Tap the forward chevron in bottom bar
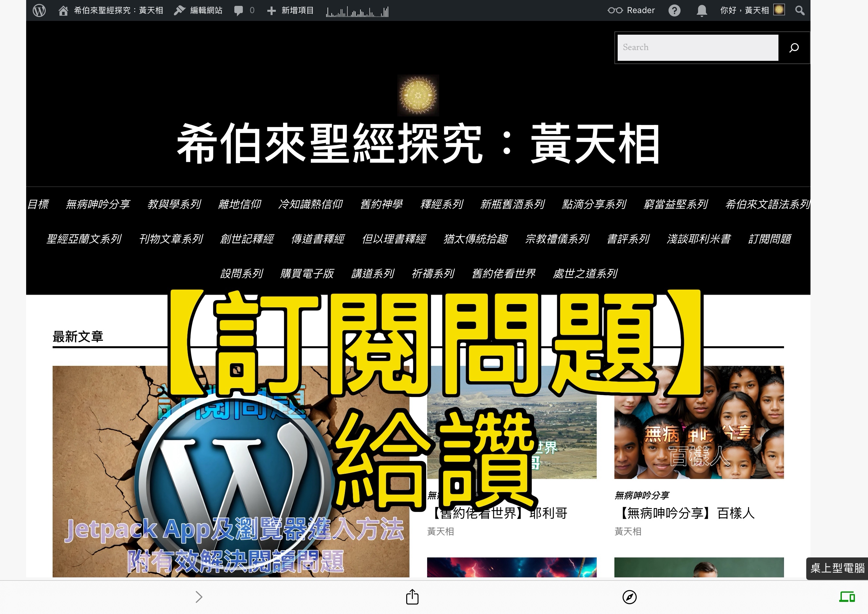 click(199, 597)
